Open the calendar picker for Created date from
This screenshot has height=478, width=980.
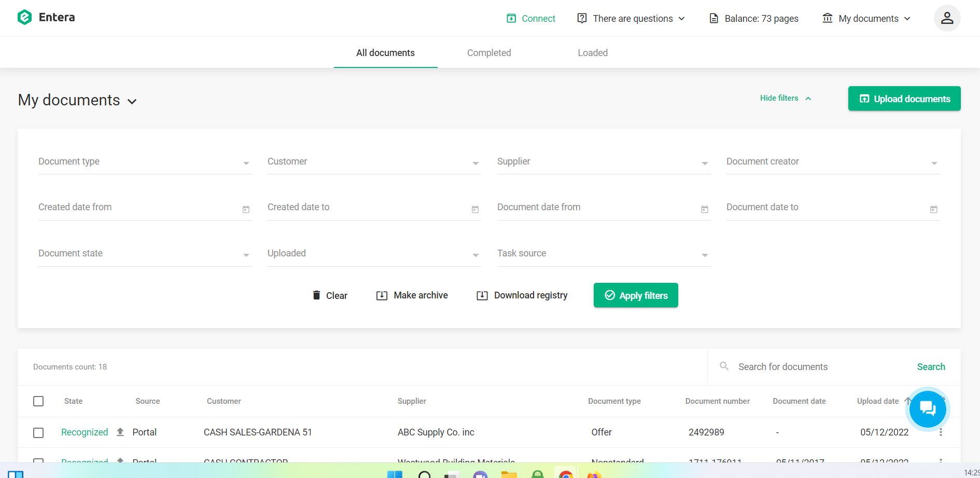[246, 209]
